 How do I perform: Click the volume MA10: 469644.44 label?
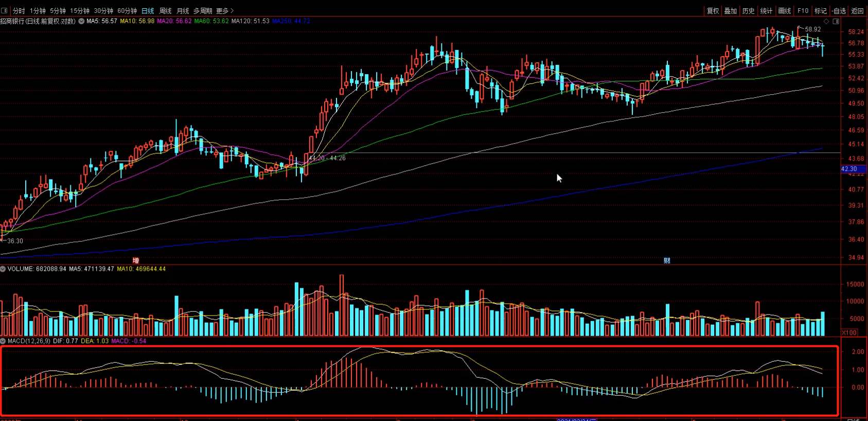click(x=141, y=269)
